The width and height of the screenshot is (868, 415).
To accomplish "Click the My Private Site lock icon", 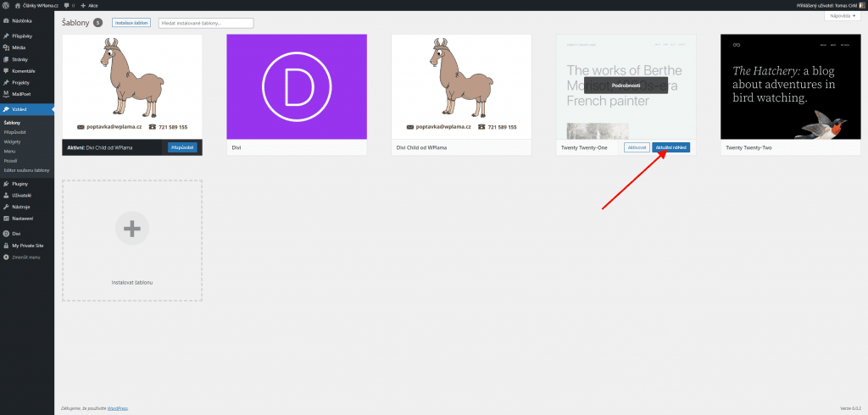I will (x=6, y=245).
